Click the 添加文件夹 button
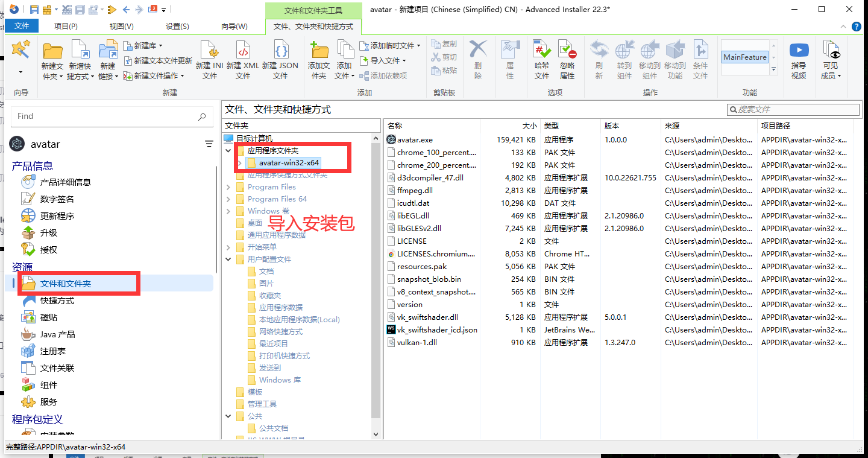This screenshot has height=458, width=868. (x=318, y=59)
